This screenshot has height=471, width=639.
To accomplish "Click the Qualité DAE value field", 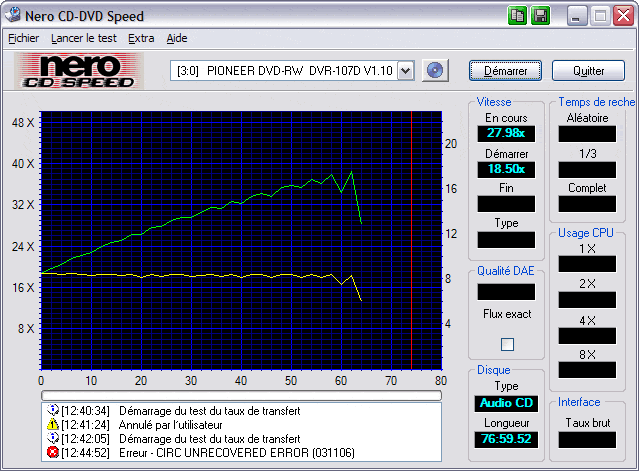I will pyautogui.click(x=506, y=292).
